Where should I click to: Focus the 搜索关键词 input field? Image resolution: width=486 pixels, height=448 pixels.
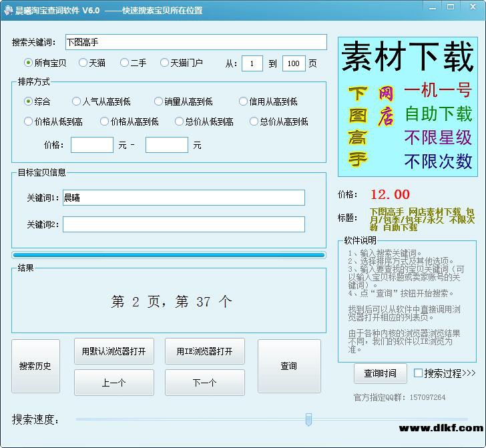point(195,42)
